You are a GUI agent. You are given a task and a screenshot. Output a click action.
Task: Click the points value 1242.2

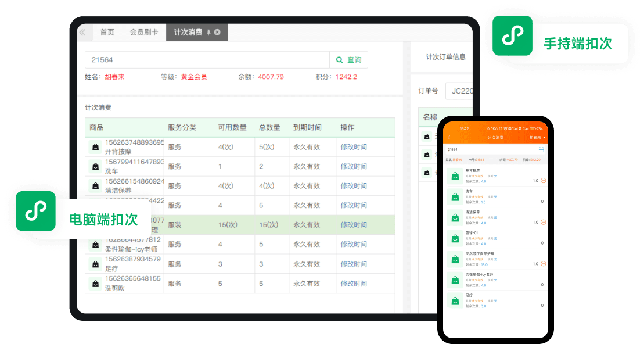click(346, 77)
